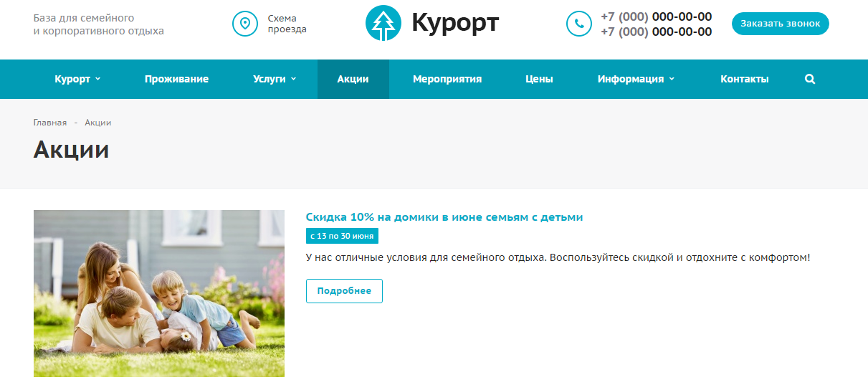The height and width of the screenshot is (390, 868).
Task: Open the Цены page
Action: [539, 80]
